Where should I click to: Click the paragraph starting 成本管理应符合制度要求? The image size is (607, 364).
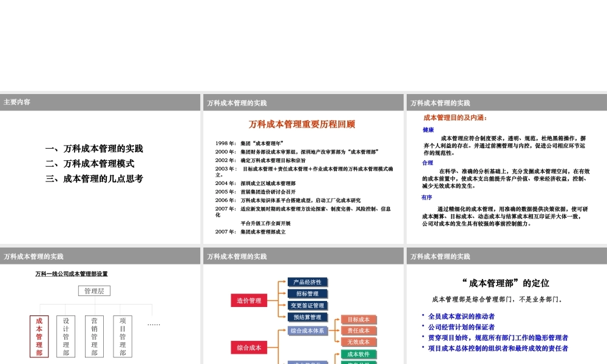(505, 146)
